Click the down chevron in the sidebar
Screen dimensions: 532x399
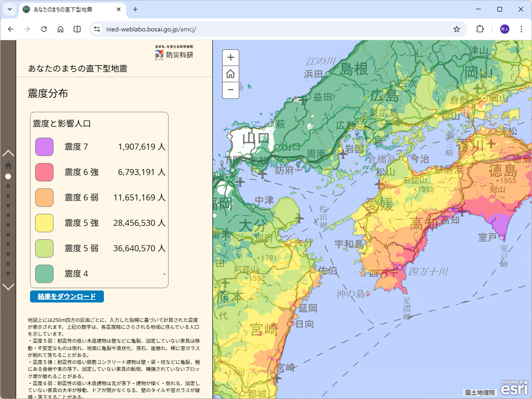pyautogui.click(x=8, y=287)
